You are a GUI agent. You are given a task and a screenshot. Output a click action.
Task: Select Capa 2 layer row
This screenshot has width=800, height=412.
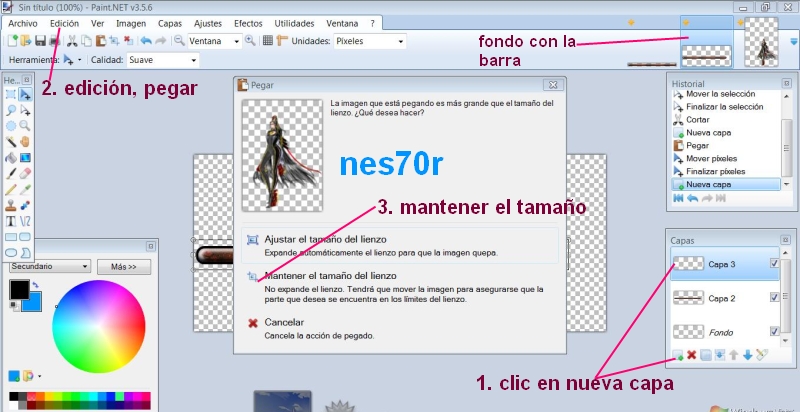724,298
